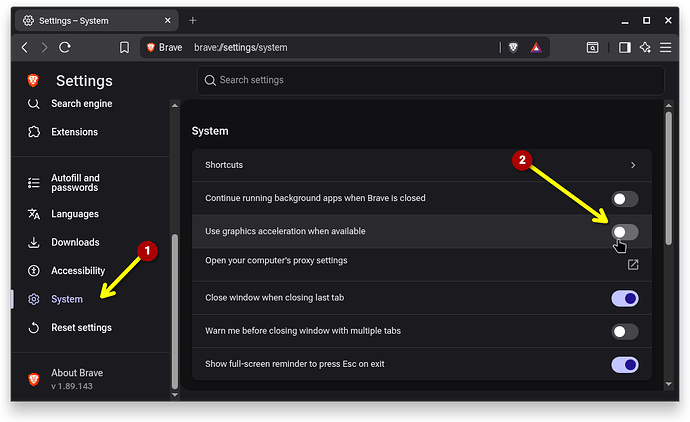Click sidebar scrollbar up arrow
The width and height of the screenshot is (690, 422).
tap(175, 105)
